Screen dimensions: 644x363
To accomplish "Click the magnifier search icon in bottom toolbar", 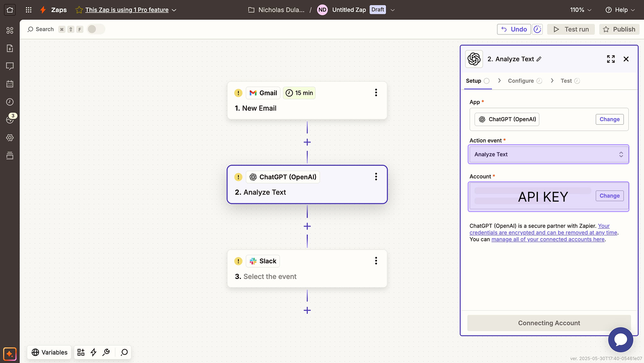I will tap(124, 352).
